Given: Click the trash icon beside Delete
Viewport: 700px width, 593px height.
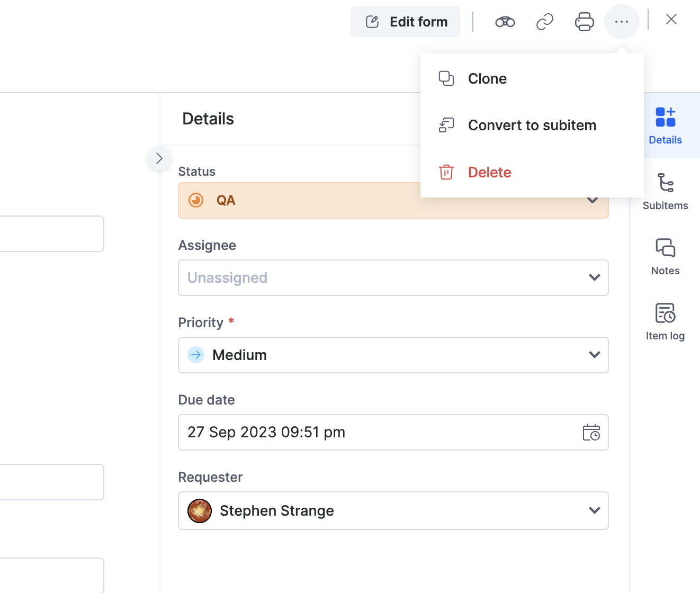Looking at the screenshot, I should pyautogui.click(x=446, y=172).
